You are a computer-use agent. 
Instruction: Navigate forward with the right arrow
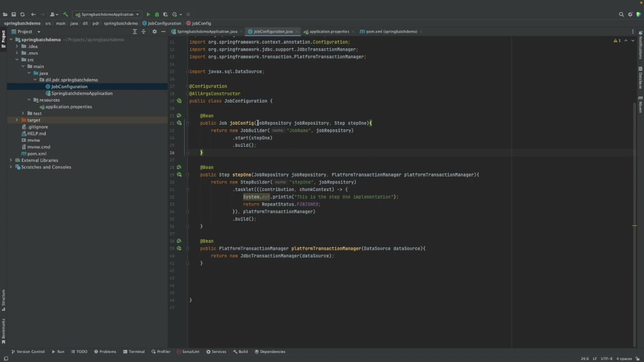click(x=42, y=15)
